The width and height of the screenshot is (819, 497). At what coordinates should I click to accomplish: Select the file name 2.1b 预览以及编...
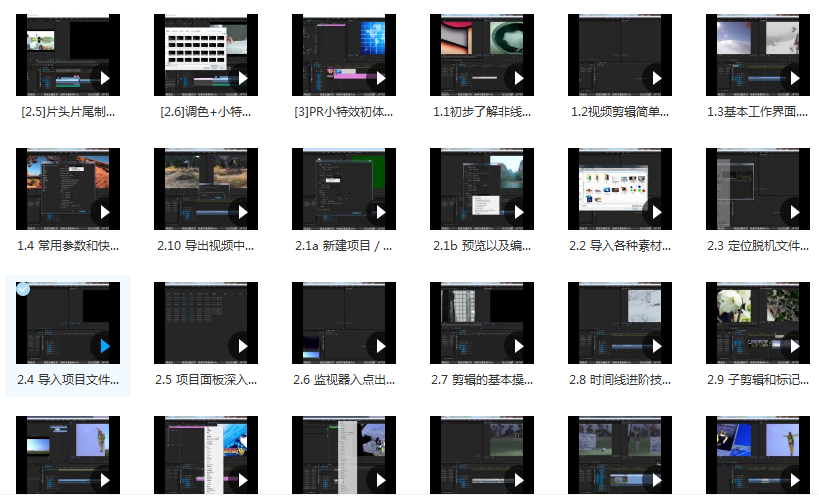click(482, 246)
